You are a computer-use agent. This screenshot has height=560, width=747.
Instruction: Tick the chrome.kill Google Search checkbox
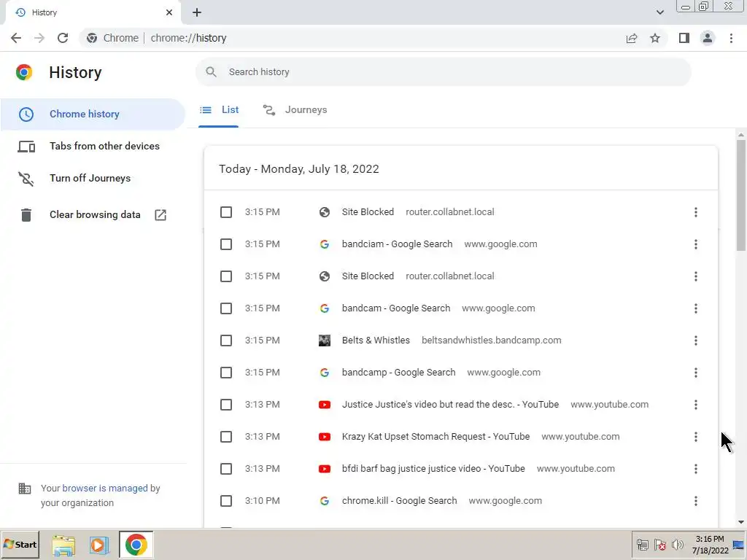[226, 501]
